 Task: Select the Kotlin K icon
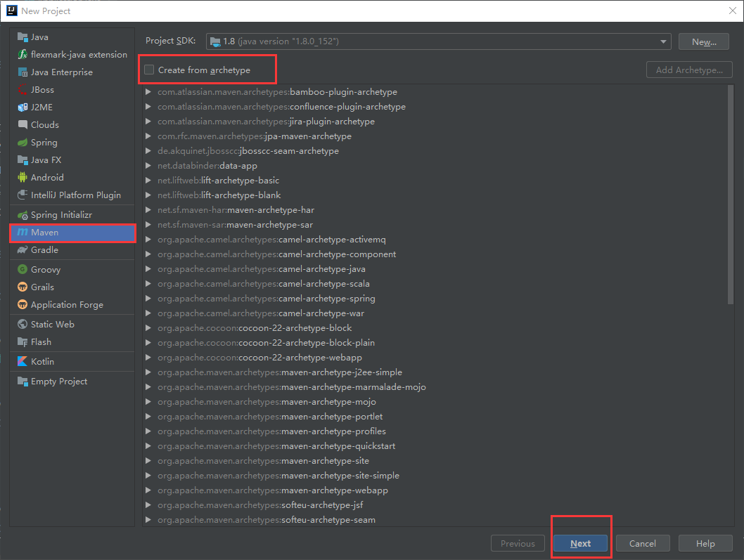(23, 361)
